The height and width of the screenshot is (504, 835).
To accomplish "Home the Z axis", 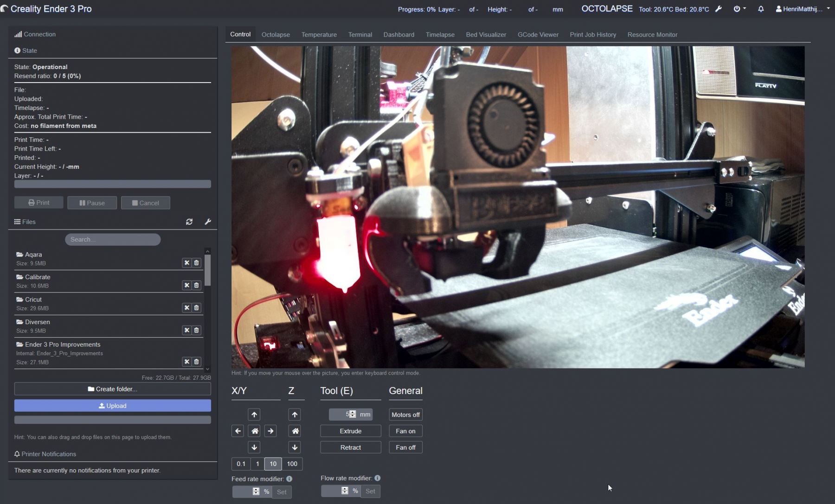I will (x=295, y=431).
